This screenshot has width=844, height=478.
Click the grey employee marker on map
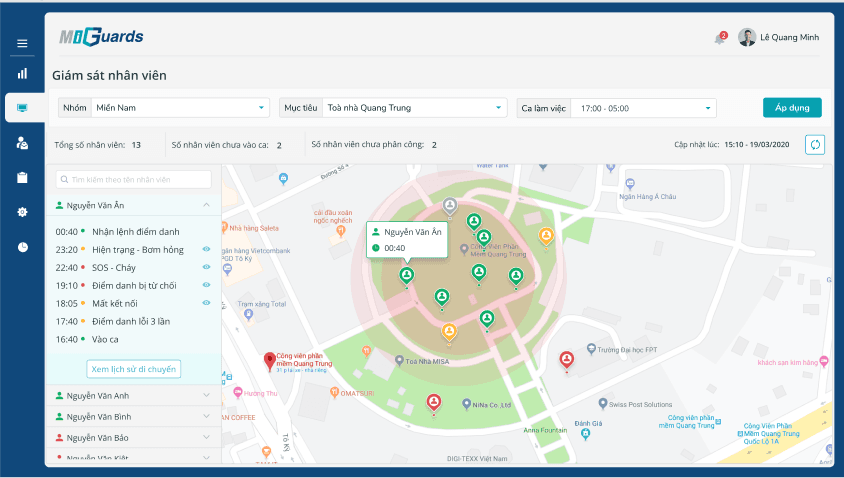tap(450, 206)
